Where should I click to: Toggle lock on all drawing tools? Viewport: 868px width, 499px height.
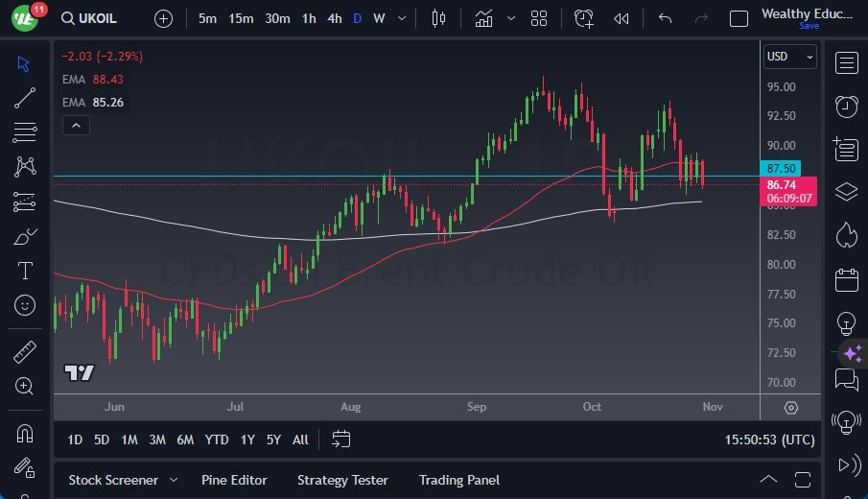click(25, 467)
